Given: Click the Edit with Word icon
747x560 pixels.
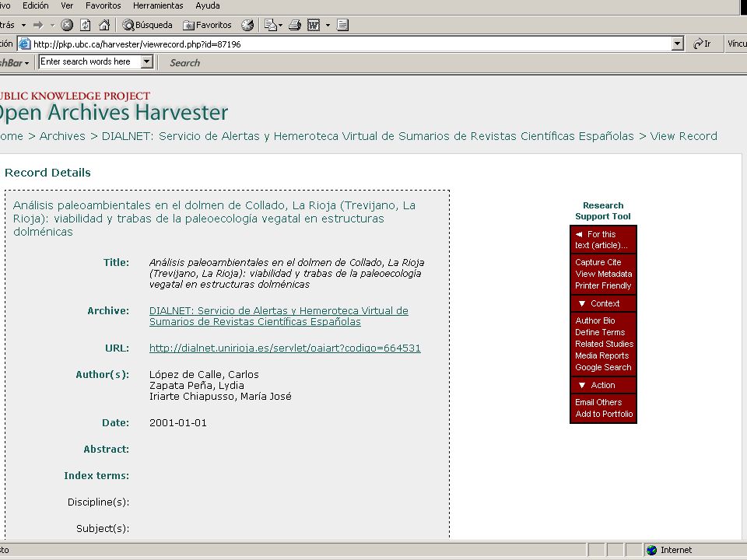Looking at the screenshot, I should (314, 25).
